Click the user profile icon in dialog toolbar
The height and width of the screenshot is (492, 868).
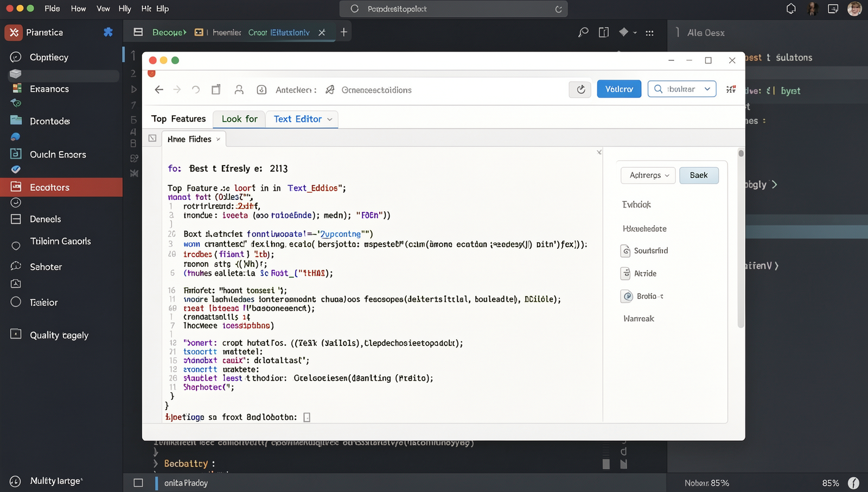pos(239,90)
